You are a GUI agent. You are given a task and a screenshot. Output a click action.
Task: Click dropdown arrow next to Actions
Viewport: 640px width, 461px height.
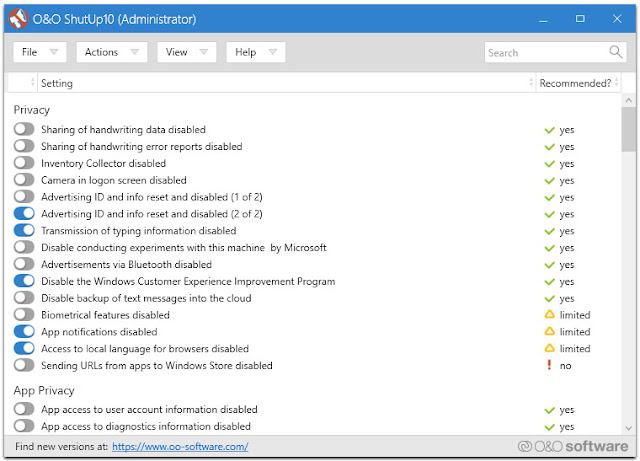point(134,52)
